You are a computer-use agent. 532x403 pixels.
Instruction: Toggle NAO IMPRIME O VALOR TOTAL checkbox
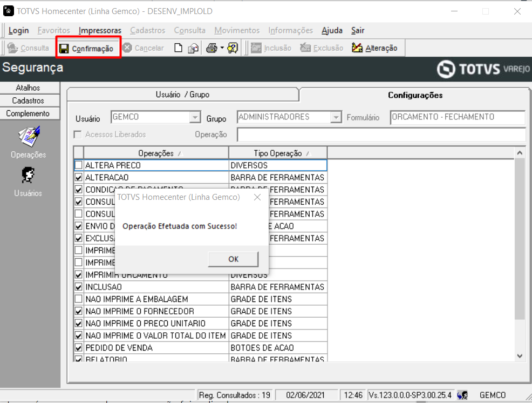79,335
